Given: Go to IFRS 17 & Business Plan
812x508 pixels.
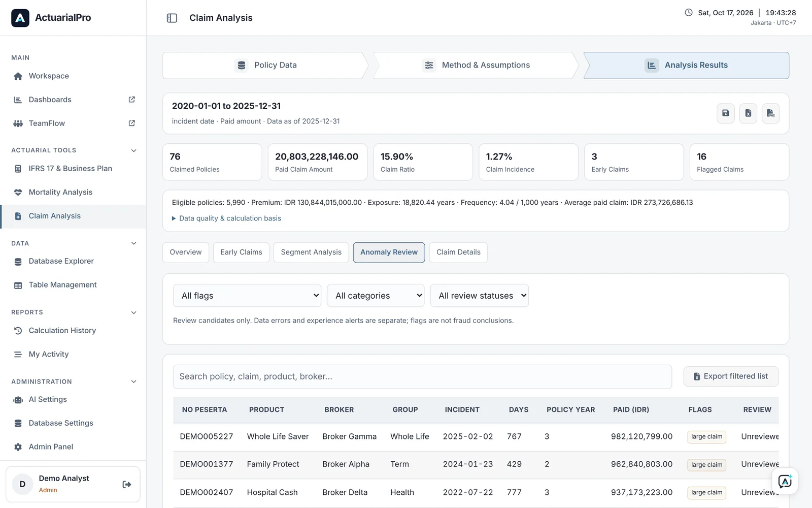Looking at the screenshot, I should 73,169.
